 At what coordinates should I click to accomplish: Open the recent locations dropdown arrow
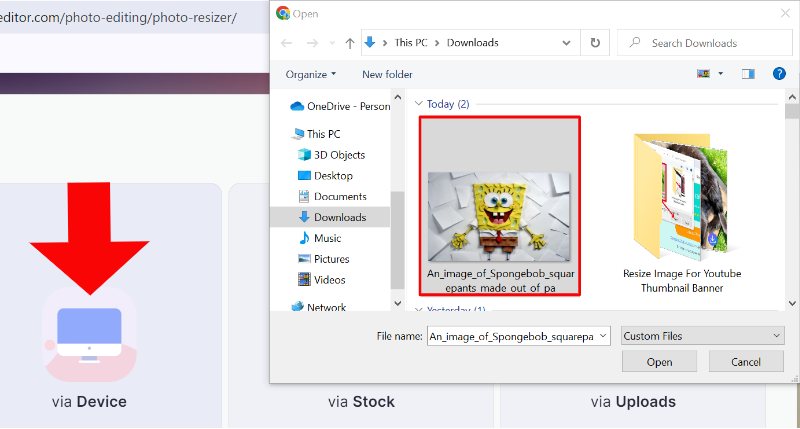(x=332, y=43)
